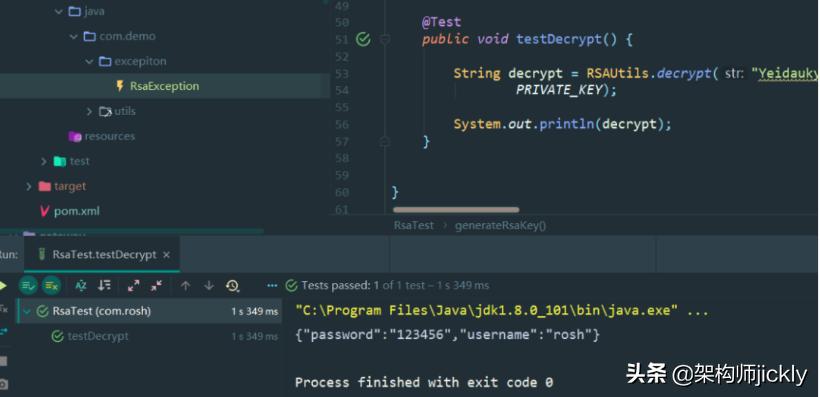Screen dimensions: 820x397
Task: Toggle Show Passed tests filter
Action: click(28, 286)
